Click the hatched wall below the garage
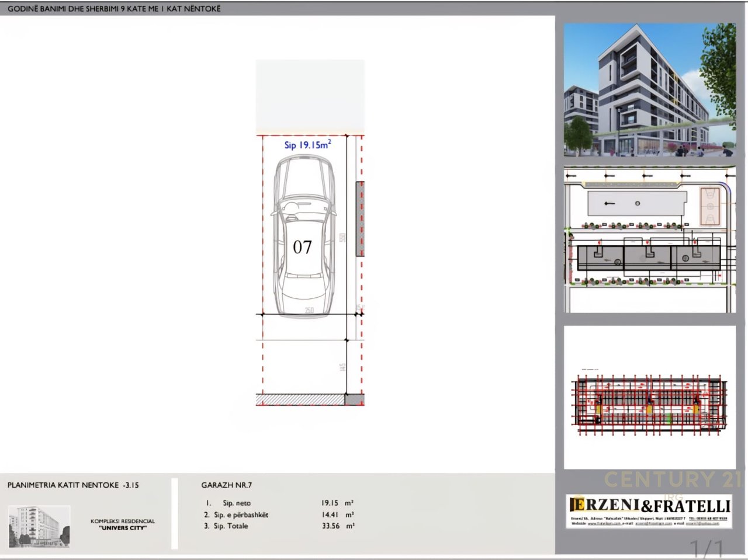The image size is (748, 560). pos(300,399)
